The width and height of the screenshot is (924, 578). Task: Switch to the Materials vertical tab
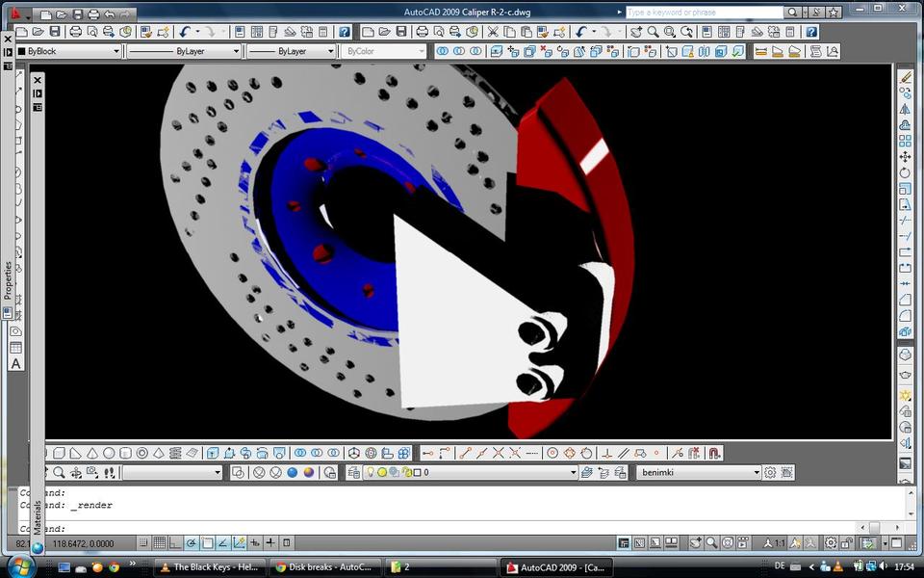coord(37,515)
